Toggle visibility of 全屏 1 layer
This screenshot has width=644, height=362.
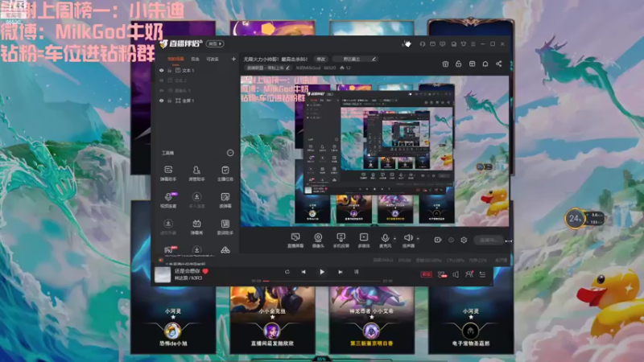(x=162, y=101)
